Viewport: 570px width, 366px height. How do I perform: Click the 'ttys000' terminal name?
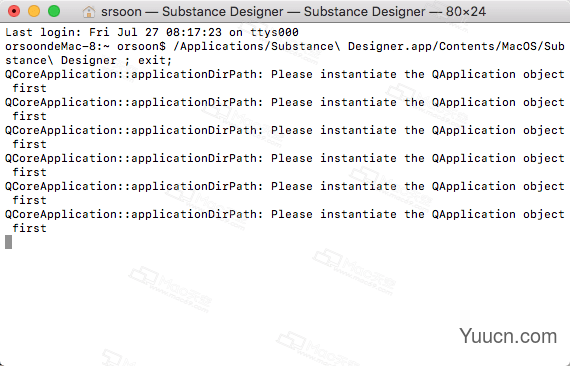coord(274,32)
